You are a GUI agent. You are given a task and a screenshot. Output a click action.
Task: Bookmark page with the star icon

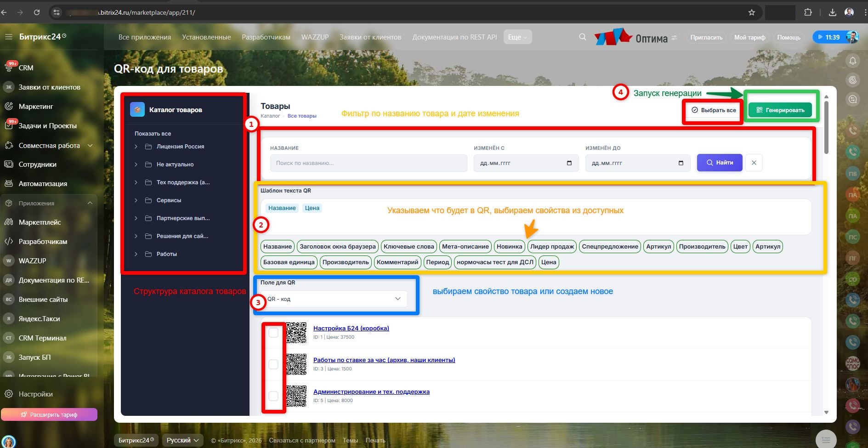click(752, 12)
